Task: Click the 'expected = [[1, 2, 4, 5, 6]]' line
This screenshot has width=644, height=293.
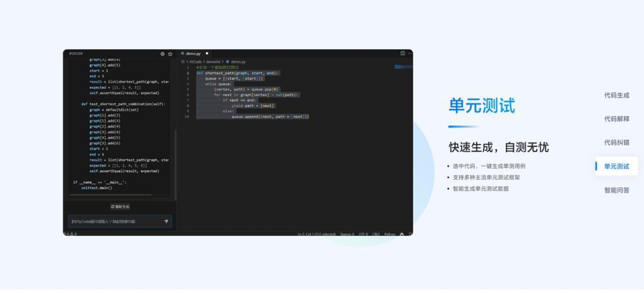Action: click(118, 165)
